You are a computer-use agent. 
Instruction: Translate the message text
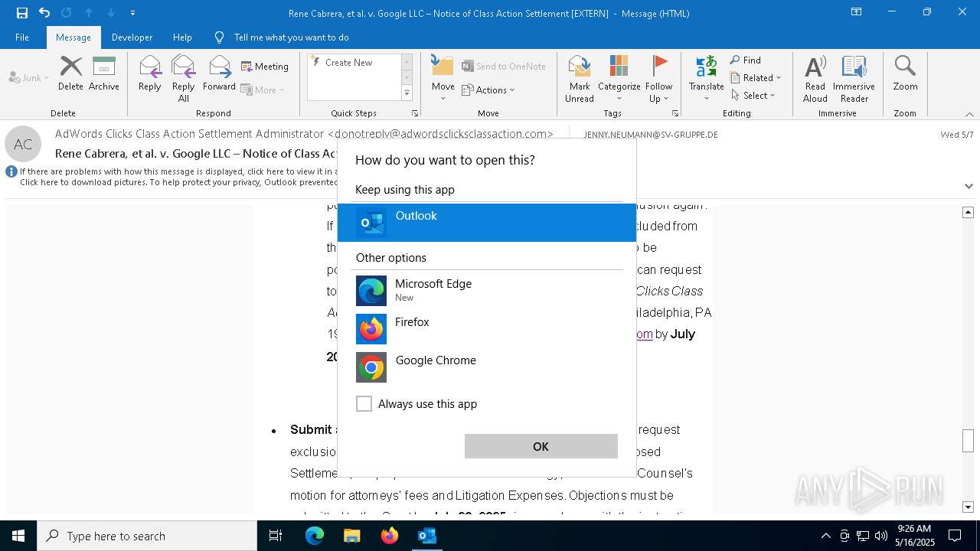706,78
